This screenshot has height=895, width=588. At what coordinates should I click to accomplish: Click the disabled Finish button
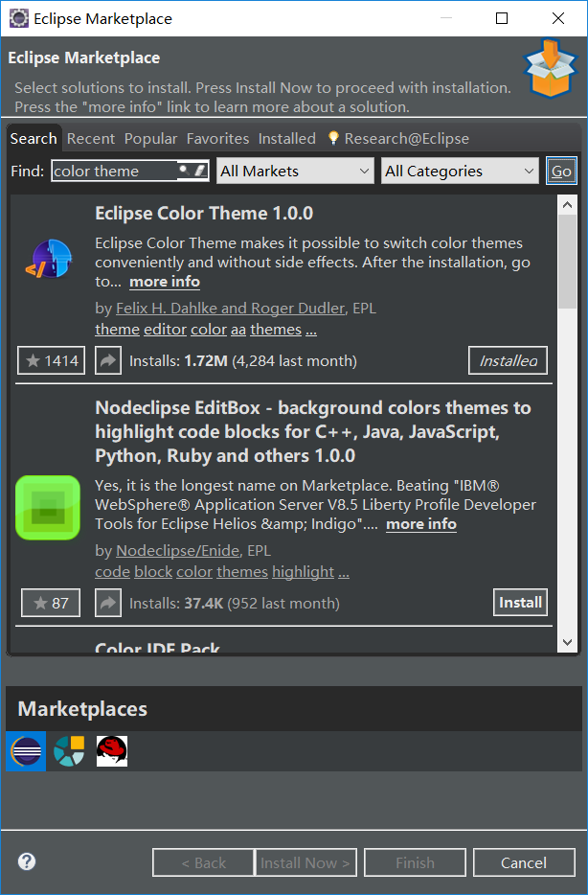415,862
